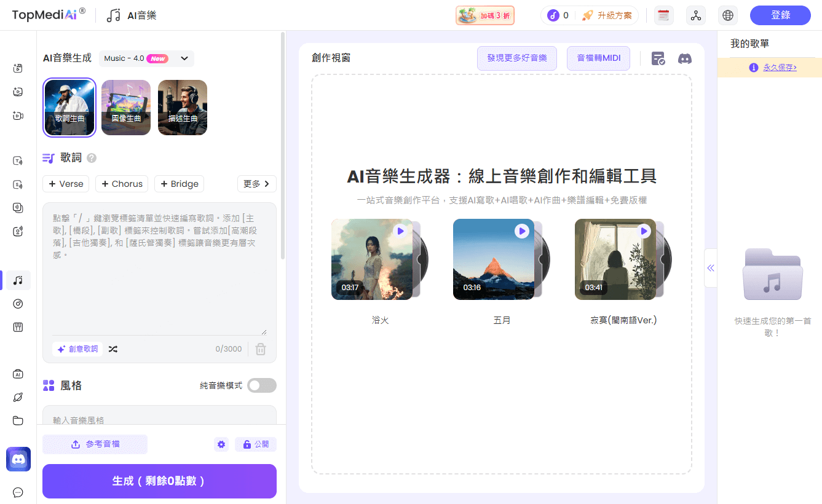
Task: Insert a Verse tag
Action: click(66, 184)
